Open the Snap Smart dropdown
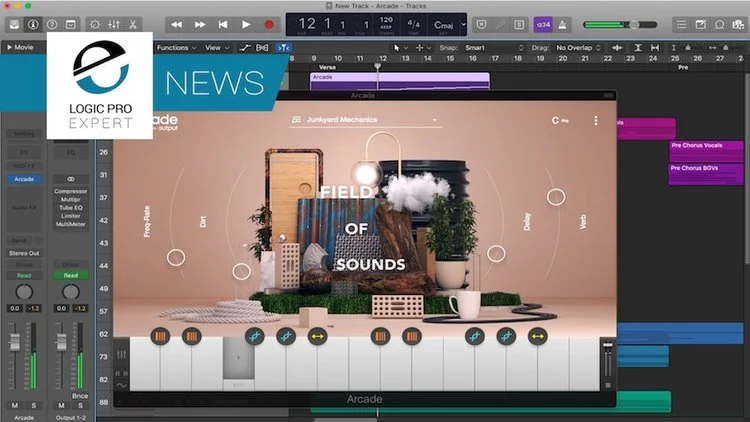The width and height of the screenshot is (750, 422). click(x=494, y=48)
